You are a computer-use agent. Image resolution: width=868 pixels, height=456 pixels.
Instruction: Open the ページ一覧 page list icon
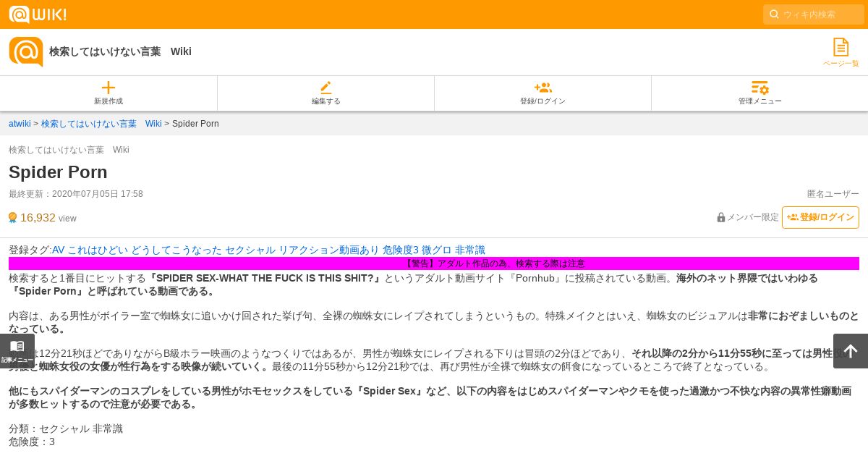click(x=841, y=52)
